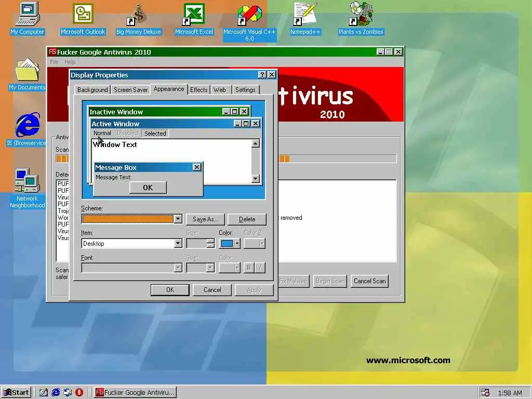Select the My Documents folder icon
This screenshot has height=399, width=532.
27,75
